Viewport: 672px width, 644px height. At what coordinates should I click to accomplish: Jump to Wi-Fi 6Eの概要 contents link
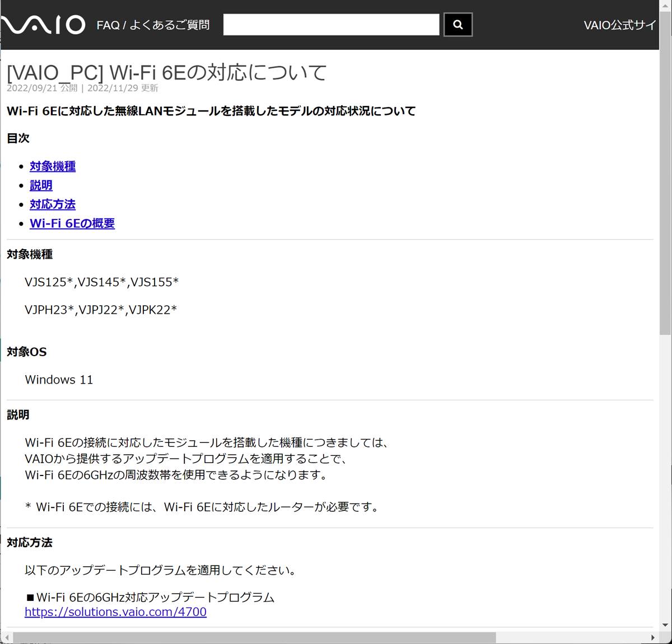click(72, 223)
